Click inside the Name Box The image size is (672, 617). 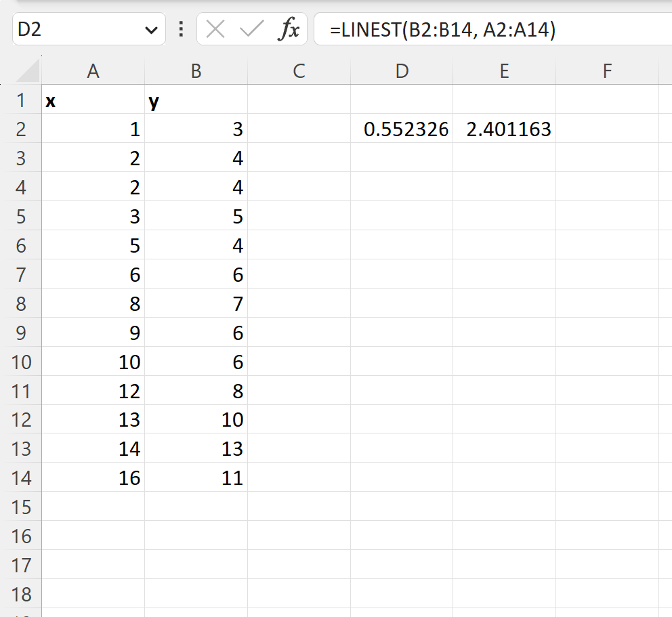coord(75,29)
